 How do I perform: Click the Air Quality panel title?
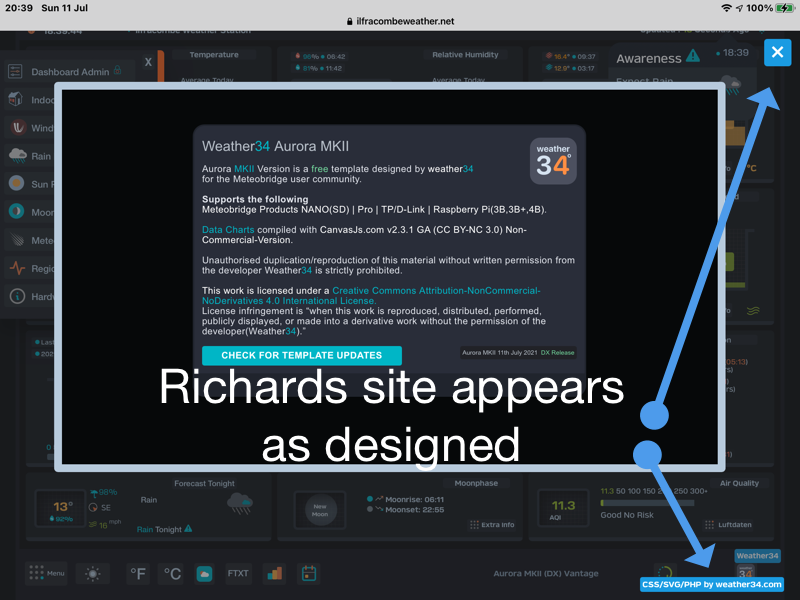click(x=739, y=483)
